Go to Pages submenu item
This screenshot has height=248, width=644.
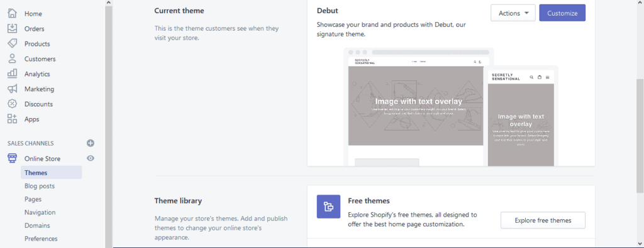pyautogui.click(x=33, y=199)
